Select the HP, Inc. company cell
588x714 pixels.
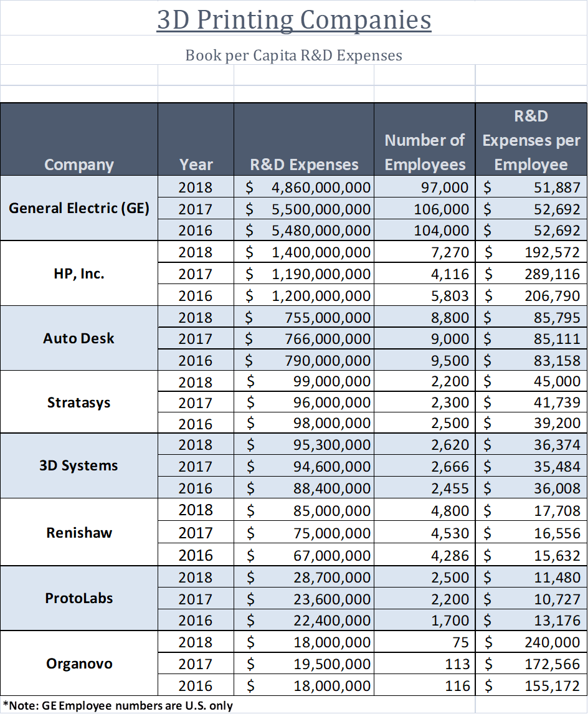79,274
